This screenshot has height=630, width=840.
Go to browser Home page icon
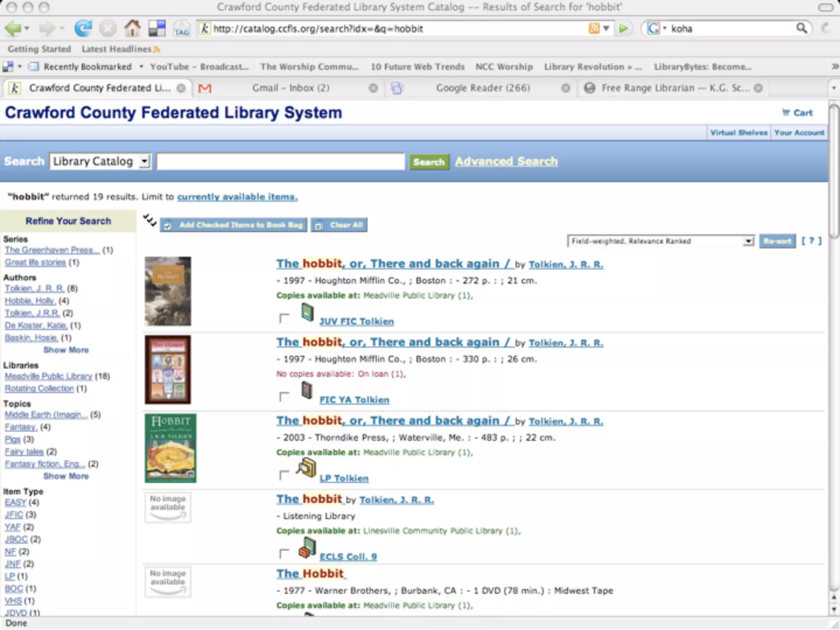(132, 28)
